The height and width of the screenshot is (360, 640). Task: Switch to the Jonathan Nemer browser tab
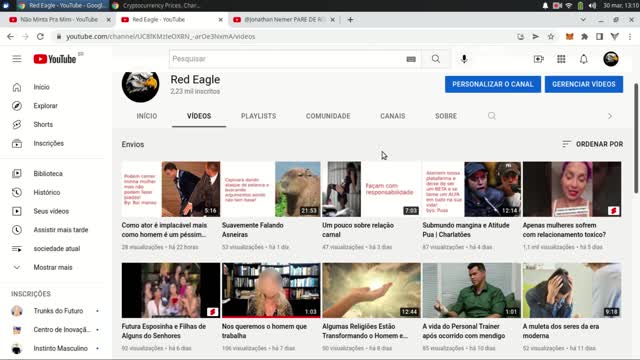[x=284, y=20]
